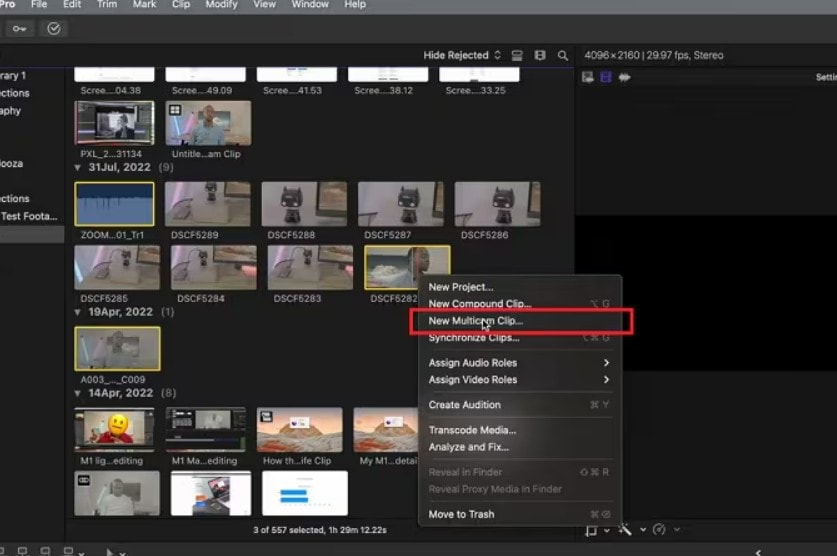Open the Clip menu
837x556 pixels.
181,4
